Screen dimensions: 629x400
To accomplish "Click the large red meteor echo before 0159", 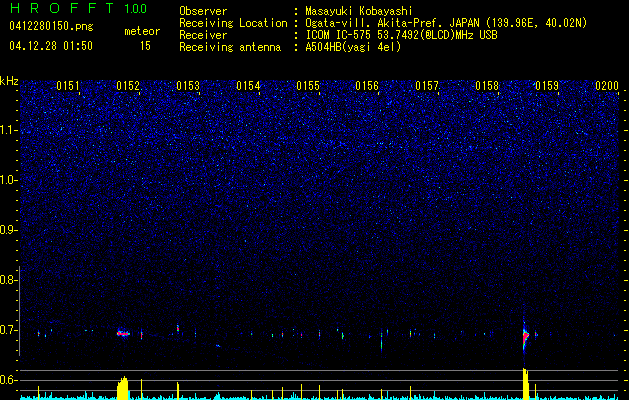I will tap(526, 337).
